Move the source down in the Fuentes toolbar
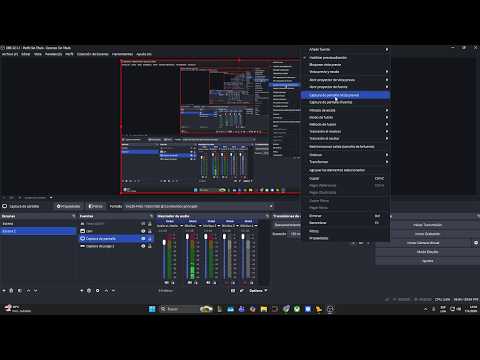The image size is (480, 360). (x=113, y=291)
